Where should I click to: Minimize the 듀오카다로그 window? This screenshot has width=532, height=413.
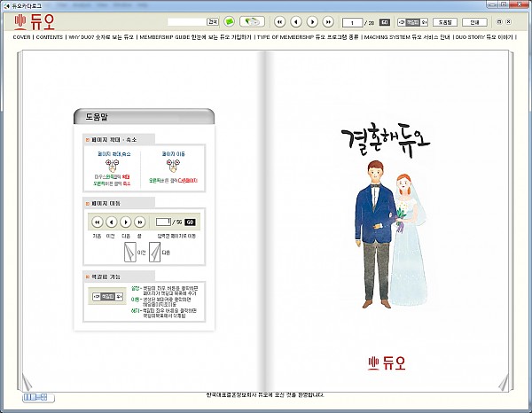pos(492,4)
